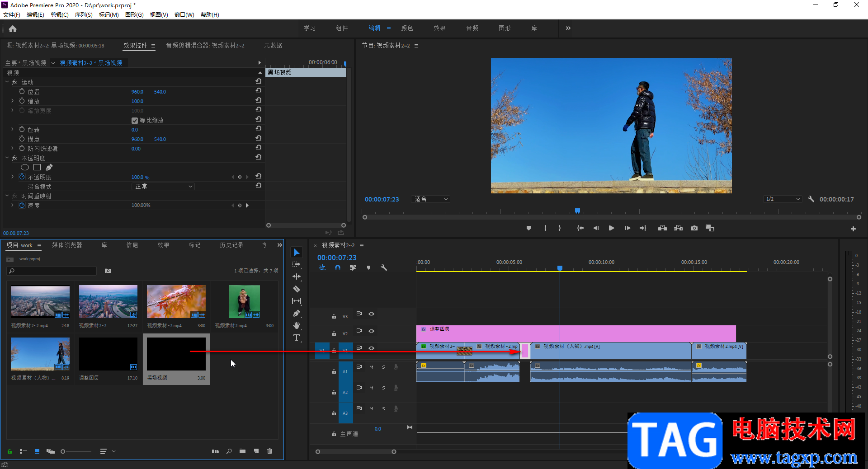Select the Pen tool in toolbar

click(x=297, y=313)
